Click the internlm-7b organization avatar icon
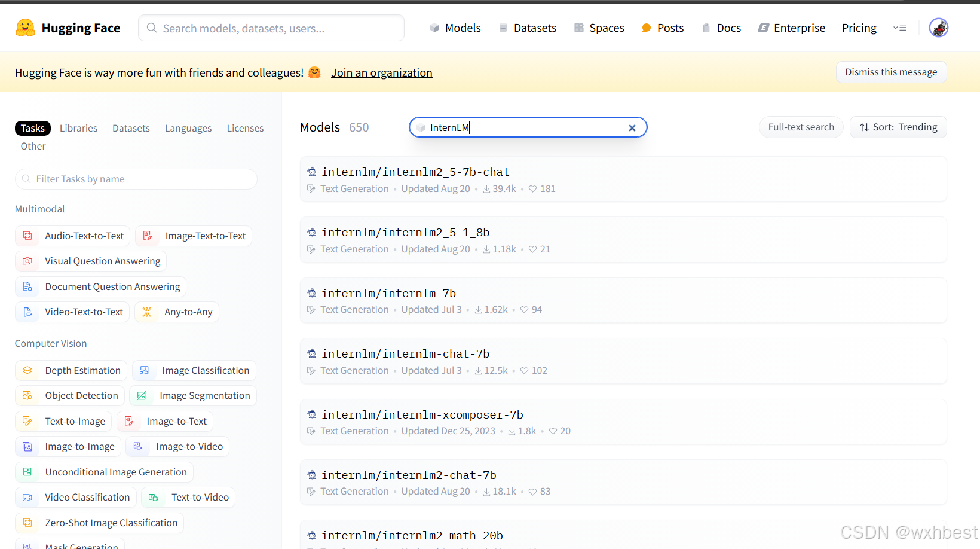 (311, 293)
